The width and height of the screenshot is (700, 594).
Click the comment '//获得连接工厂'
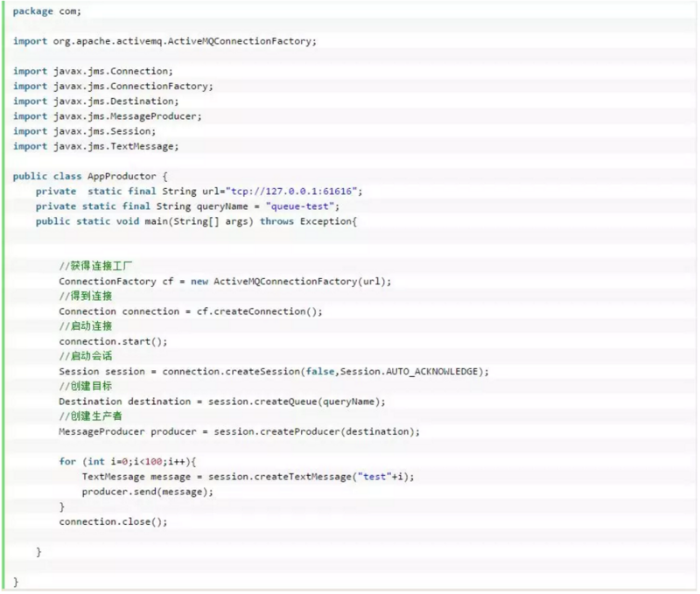coord(95,267)
